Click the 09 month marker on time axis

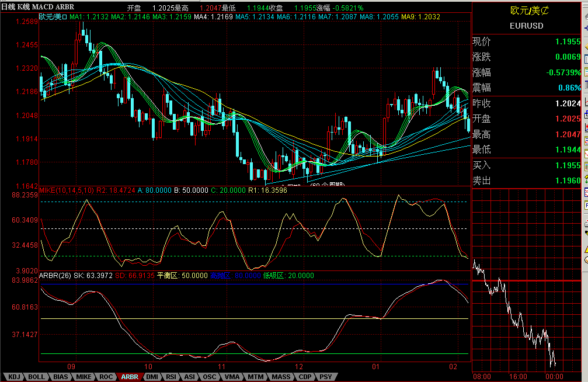pyautogui.click(x=71, y=367)
